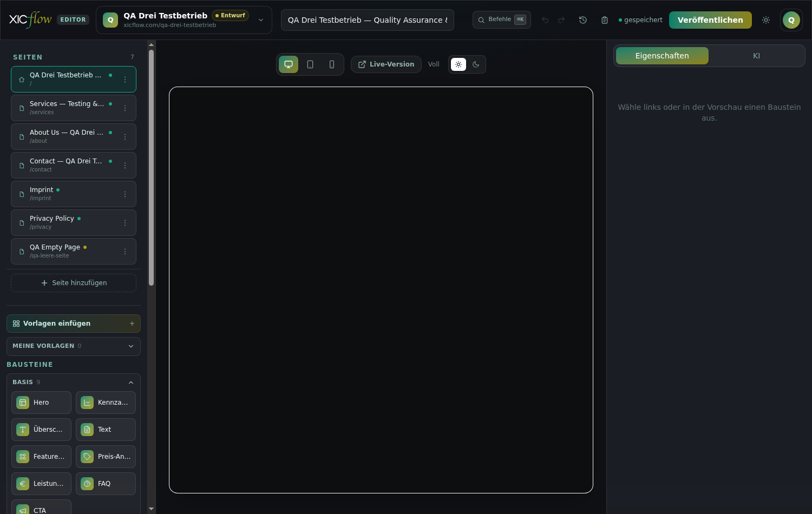The image size is (812, 514).
Task: Open options menu for Imprint page
Action: tap(125, 194)
